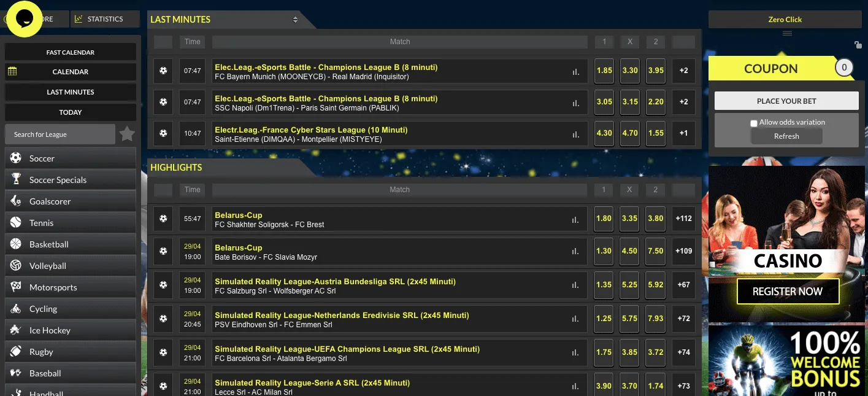Open statistics chart icon beside Shakhter Soligorsk match
Image resolution: width=868 pixels, height=396 pixels.
click(574, 219)
